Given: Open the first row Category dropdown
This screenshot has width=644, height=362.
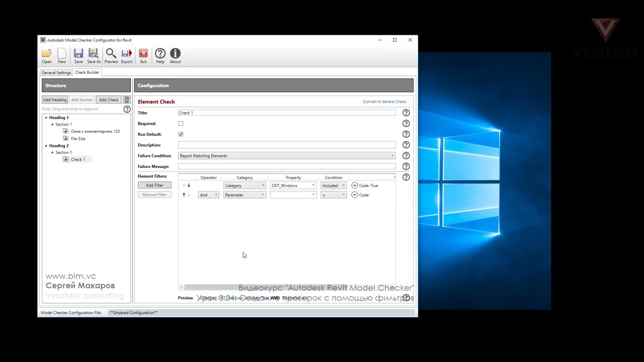Looking at the screenshot, I should point(245,186).
